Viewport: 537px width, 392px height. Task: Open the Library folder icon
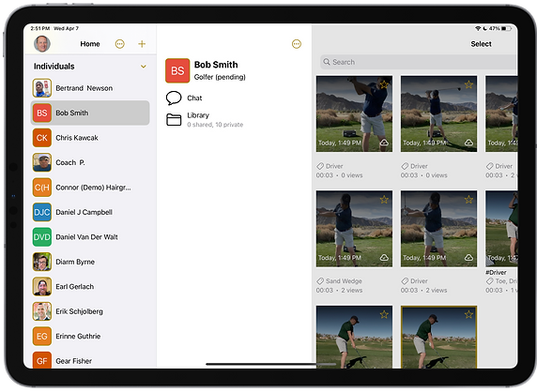pos(174,119)
